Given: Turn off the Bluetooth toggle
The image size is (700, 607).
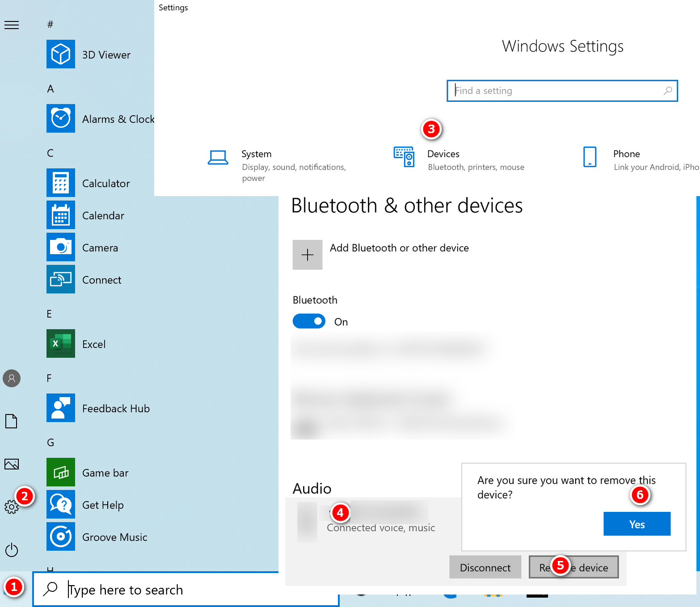Looking at the screenshot, I should (309, 321).
